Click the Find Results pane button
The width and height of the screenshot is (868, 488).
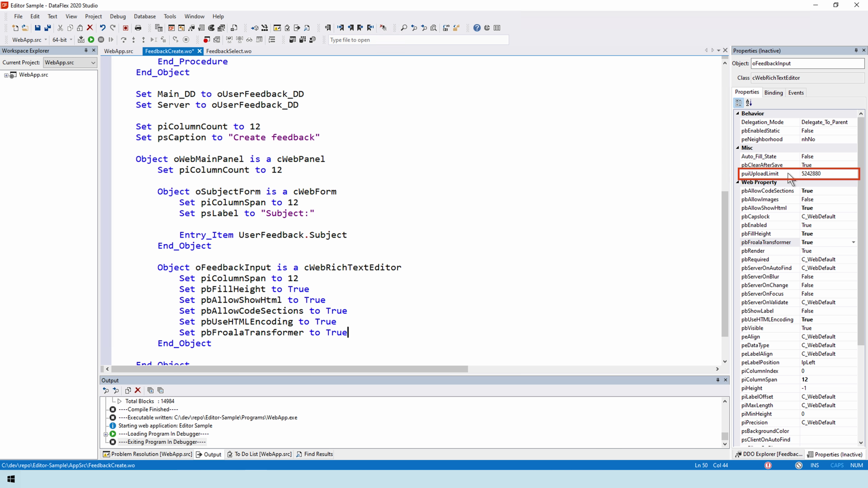(x=315, y=454)
